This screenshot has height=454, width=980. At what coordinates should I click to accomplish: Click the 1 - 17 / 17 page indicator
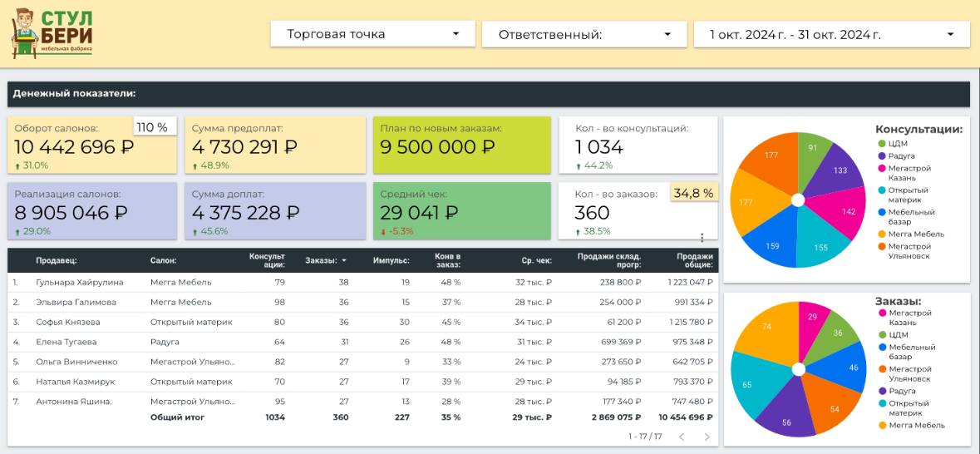645,437
